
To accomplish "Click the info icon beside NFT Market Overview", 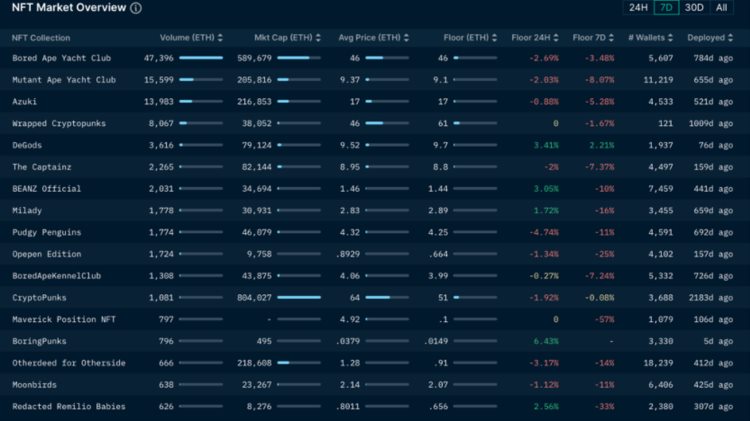I will click(136, 8).
